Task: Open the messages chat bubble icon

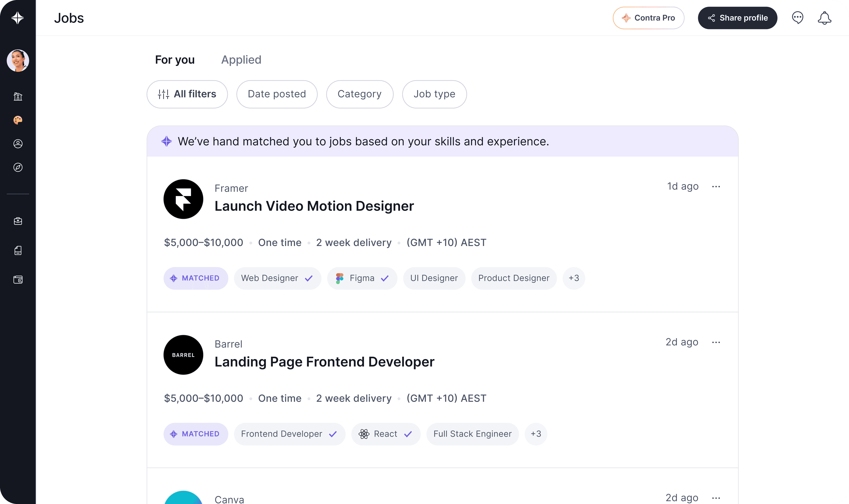Action: 797,18
